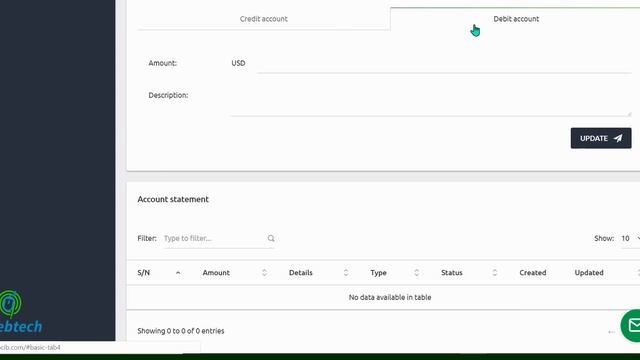Sort table by Details column

[x=318, y=273]
